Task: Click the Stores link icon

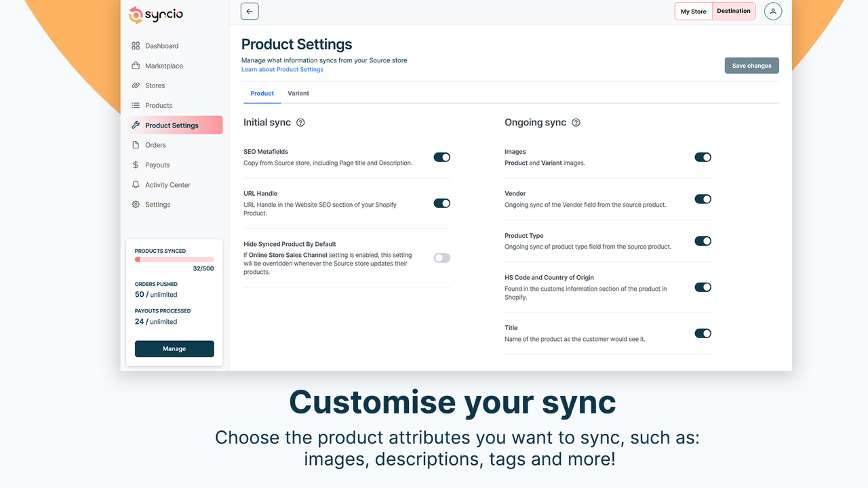Action: coord(136,85)
